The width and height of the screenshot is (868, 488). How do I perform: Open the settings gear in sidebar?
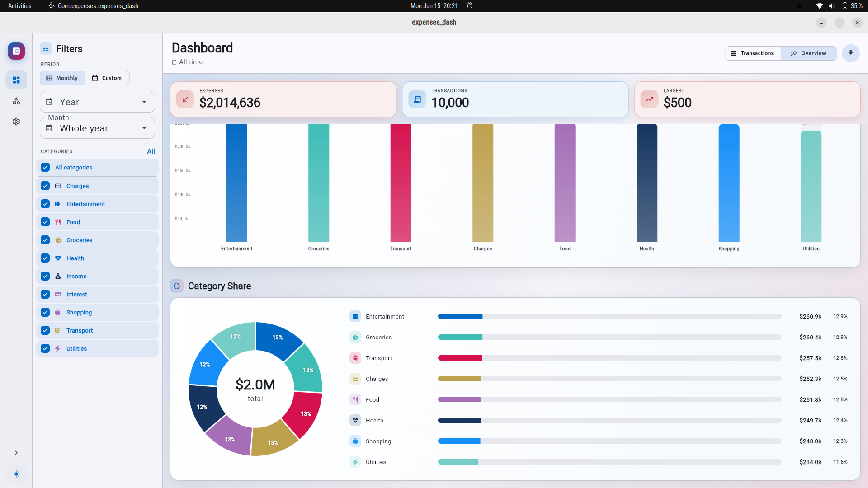(16, 122)
